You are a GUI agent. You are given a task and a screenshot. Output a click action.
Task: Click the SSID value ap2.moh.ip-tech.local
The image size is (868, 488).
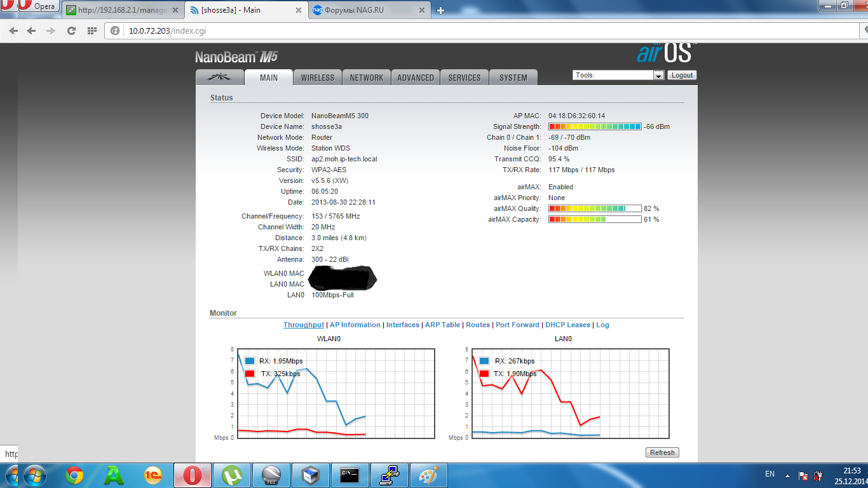[345, 159]
